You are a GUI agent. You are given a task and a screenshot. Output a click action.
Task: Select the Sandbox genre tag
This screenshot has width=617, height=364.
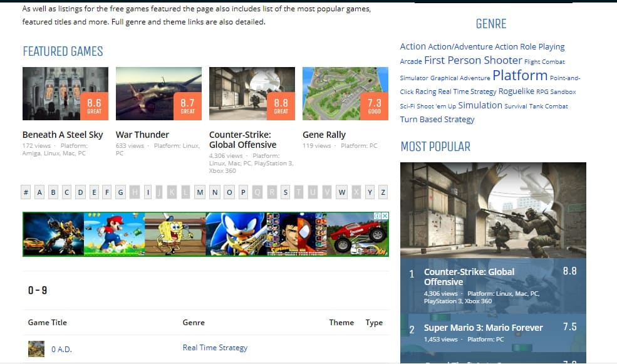(x=563, y=91)
